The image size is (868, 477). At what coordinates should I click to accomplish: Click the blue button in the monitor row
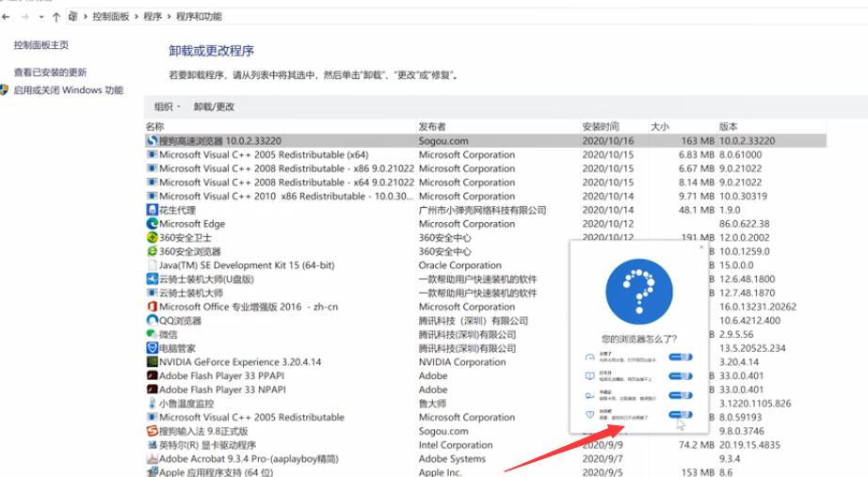tap(681, 376)
